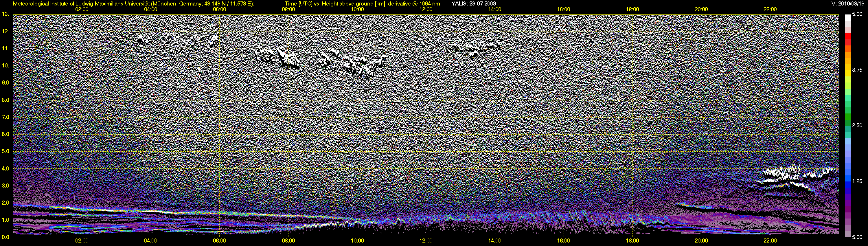Click the 1.25 colorbar scale label
Screen dimensions: 868x246
pyautogui.click(x=857, y=181)
